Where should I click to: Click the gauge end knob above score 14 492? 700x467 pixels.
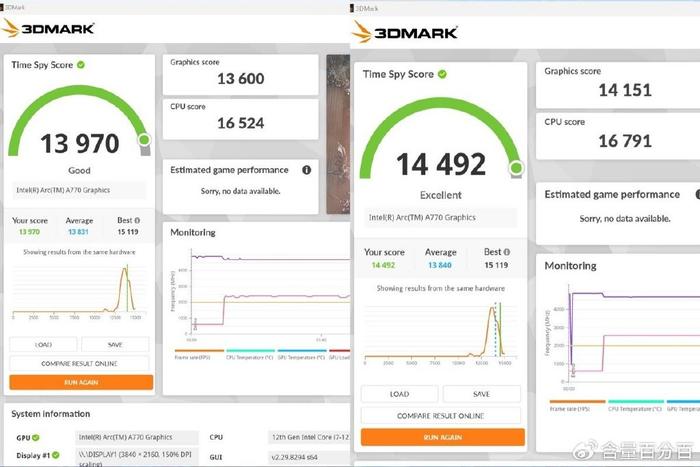point(517,168)
